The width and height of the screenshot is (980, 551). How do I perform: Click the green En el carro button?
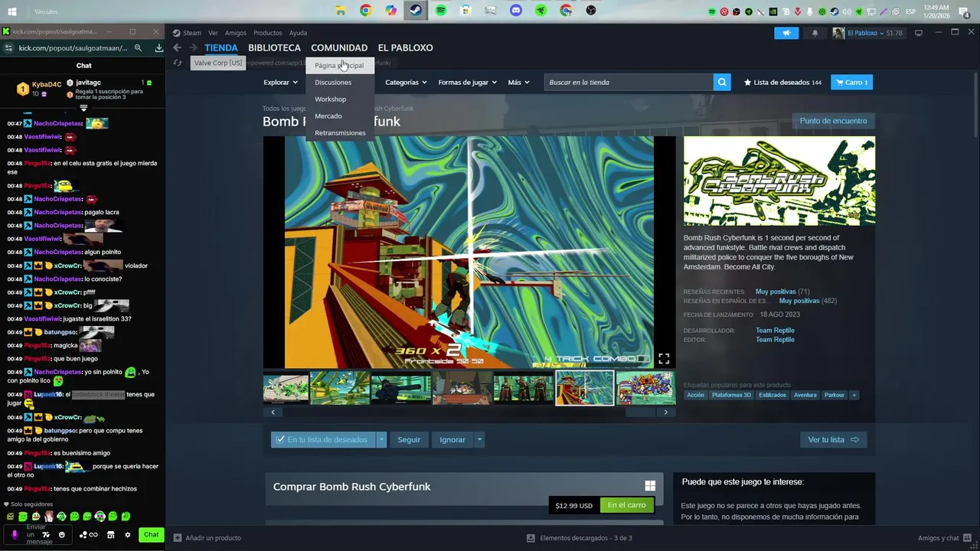tap(627, 505)
